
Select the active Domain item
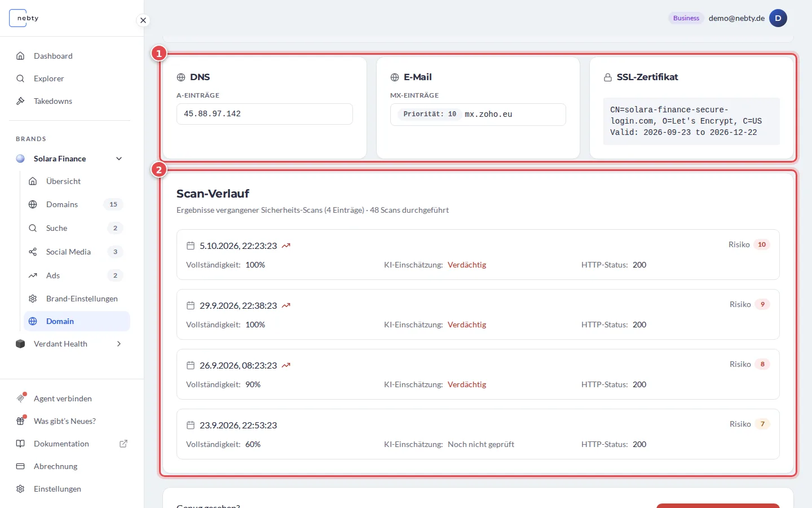77,321
